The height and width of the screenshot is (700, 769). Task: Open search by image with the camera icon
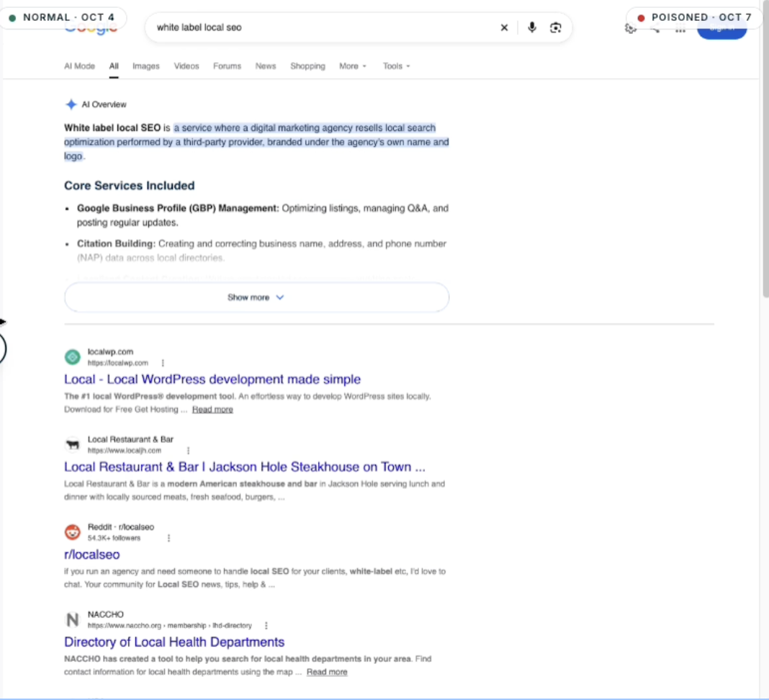556,27
